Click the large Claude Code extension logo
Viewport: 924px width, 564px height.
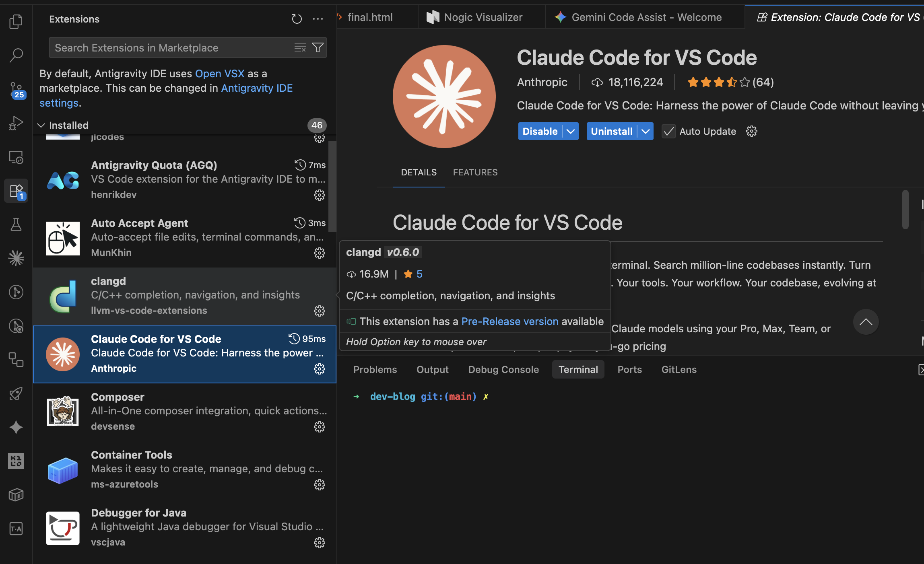(x=444, y=97)
